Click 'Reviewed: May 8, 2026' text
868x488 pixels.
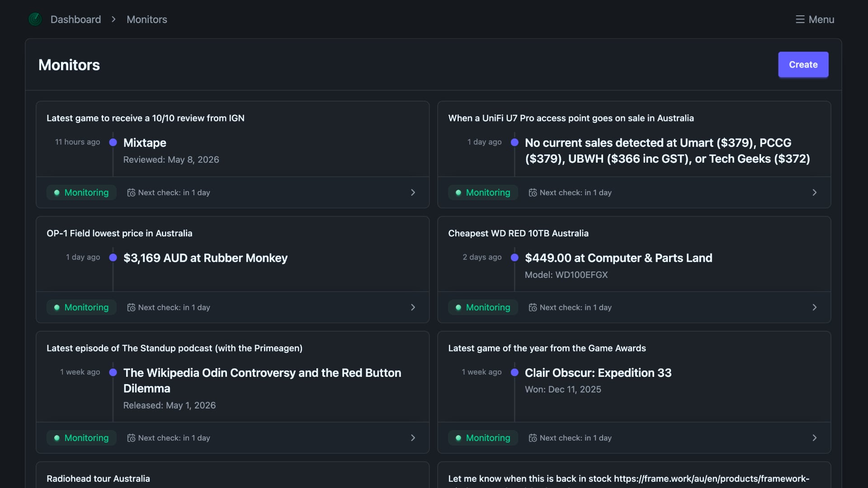point(171,160)
